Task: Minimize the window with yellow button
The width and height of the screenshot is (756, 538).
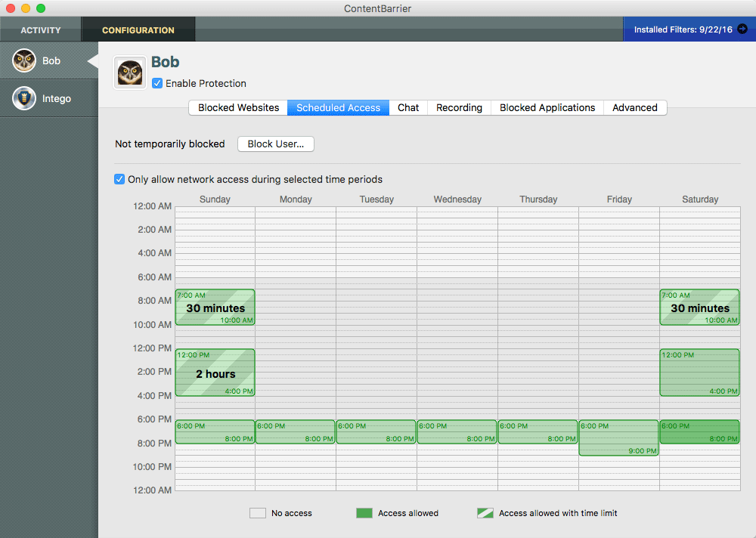Action: click(26, 8)
